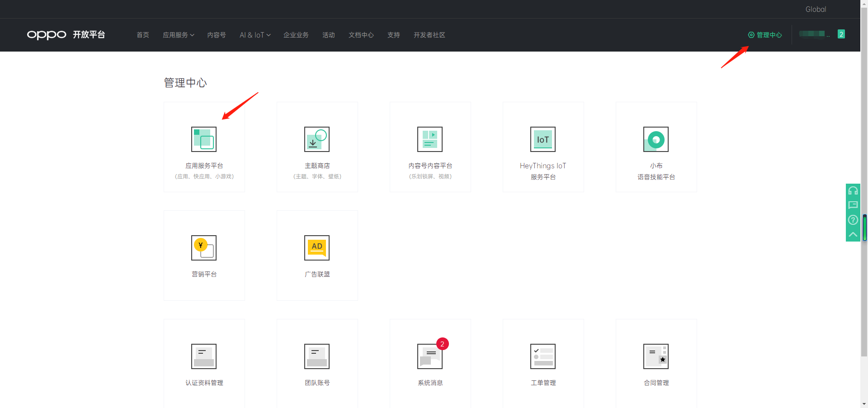Image resolution: width=868 pixels, height=408 pixels.
Task: Click the 营销平台 label
Action: tap(204, 274)
